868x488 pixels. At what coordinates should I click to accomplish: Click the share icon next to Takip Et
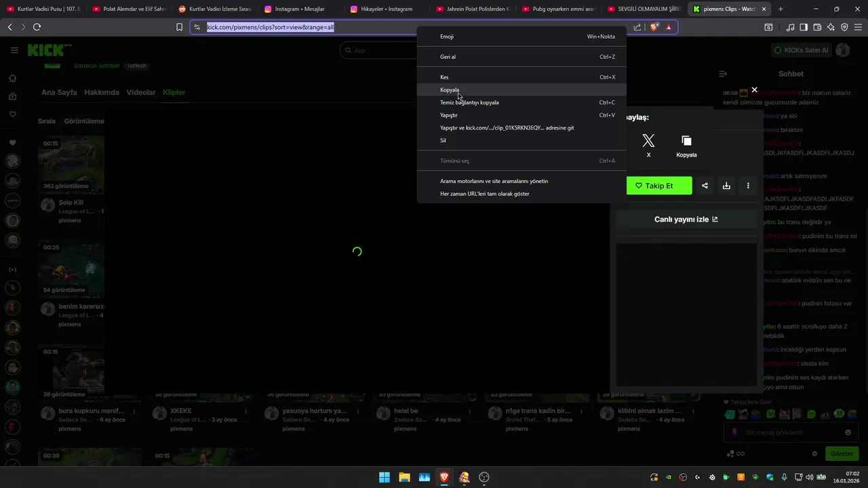click(705, 186)
